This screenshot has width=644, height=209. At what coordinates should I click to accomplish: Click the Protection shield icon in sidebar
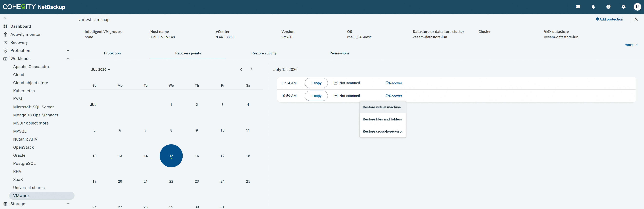[5, 50]
